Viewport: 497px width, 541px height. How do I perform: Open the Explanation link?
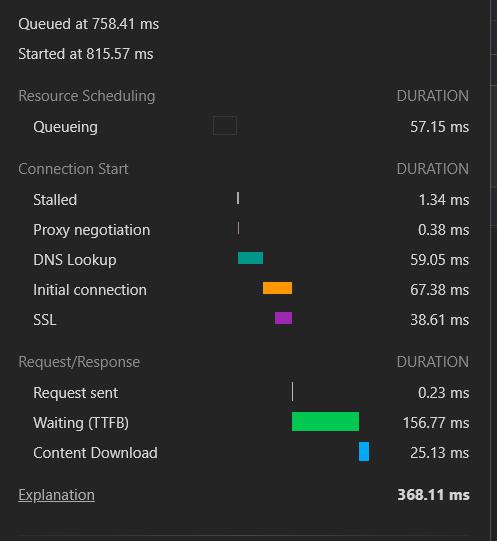(56, 495)
